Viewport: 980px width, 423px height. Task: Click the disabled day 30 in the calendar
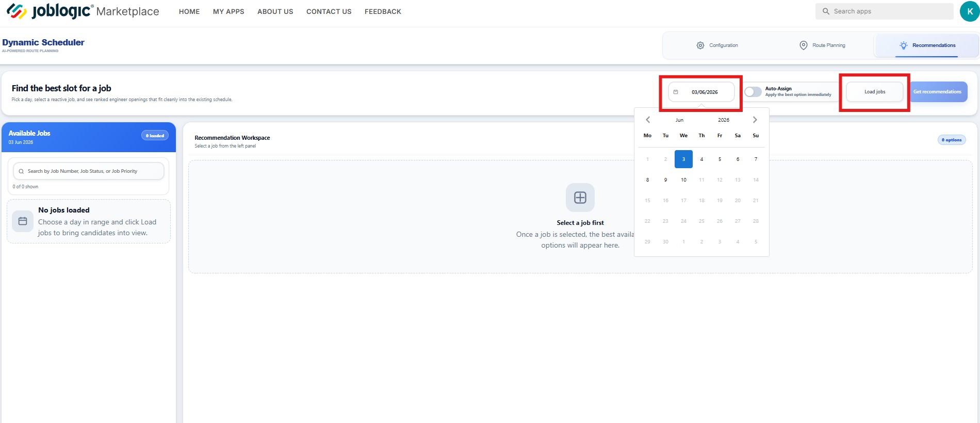[665, 242]
